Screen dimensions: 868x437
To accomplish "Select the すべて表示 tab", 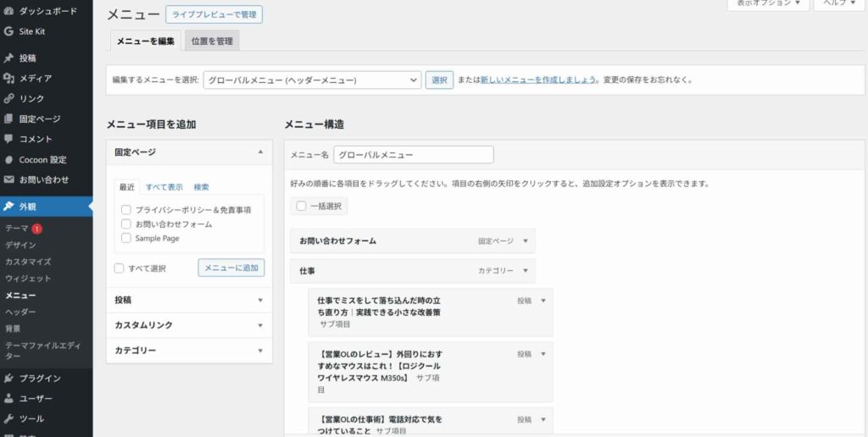I will [164, 187].
